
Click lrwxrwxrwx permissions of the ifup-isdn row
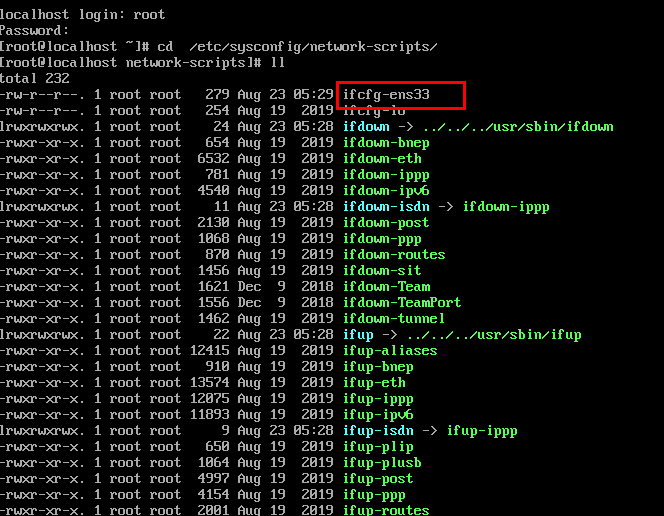tap(42, 431)
